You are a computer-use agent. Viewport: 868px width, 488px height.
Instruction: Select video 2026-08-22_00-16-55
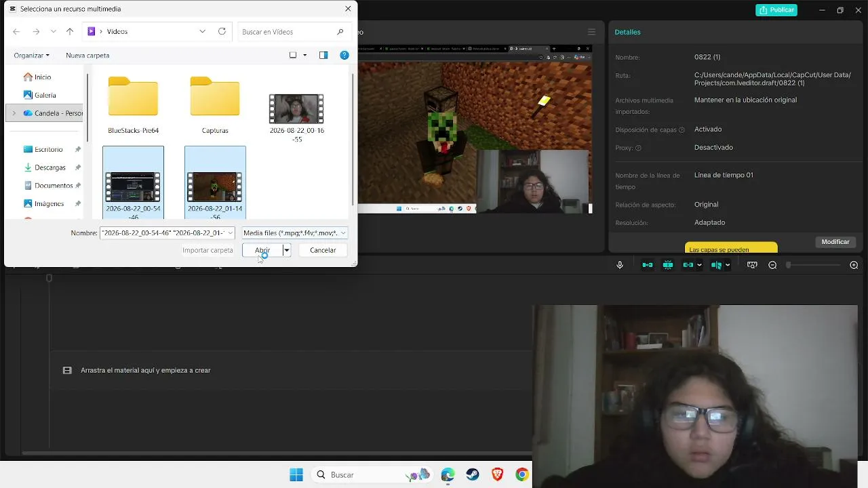296,117
